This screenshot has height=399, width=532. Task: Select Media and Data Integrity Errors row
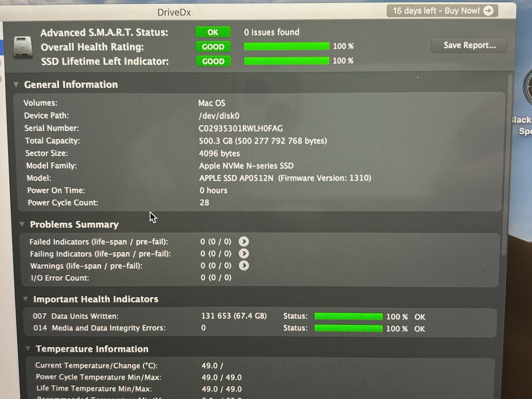coord(99,328)
